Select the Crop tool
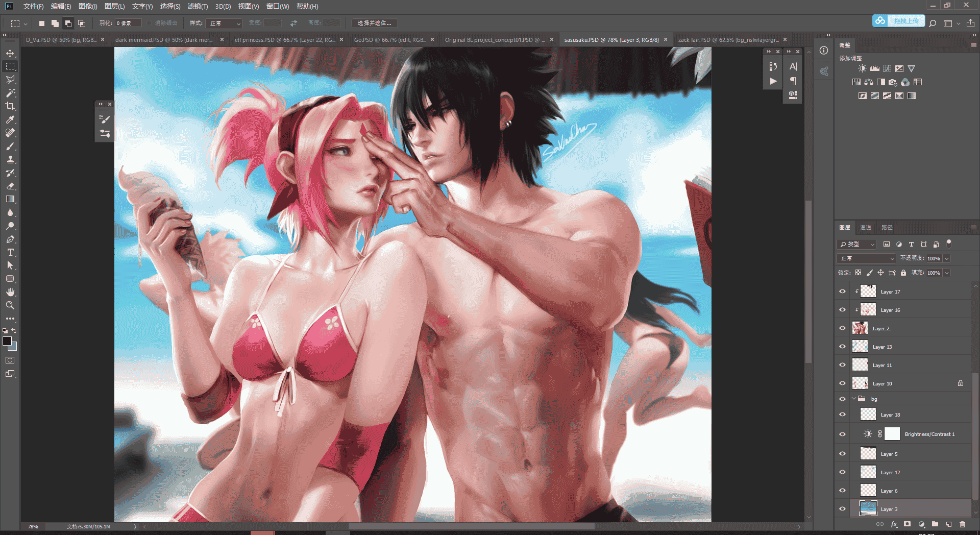The width and height of the screenshot is (980, 535). coord(10,106)
